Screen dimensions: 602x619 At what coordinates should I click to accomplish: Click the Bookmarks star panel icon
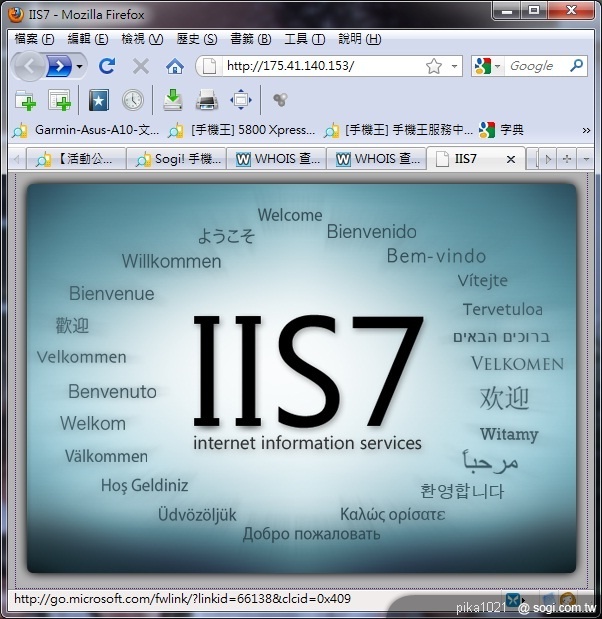tap(98, 100)
